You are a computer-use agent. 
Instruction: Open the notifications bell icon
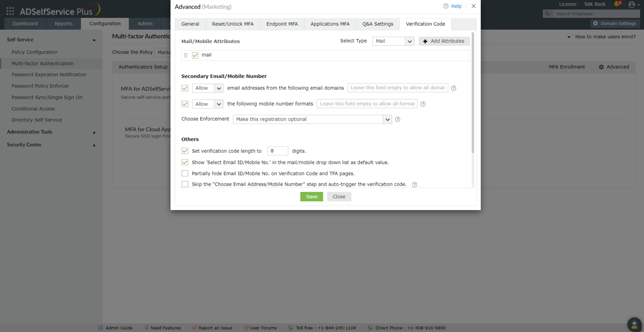tap(617, 4)
